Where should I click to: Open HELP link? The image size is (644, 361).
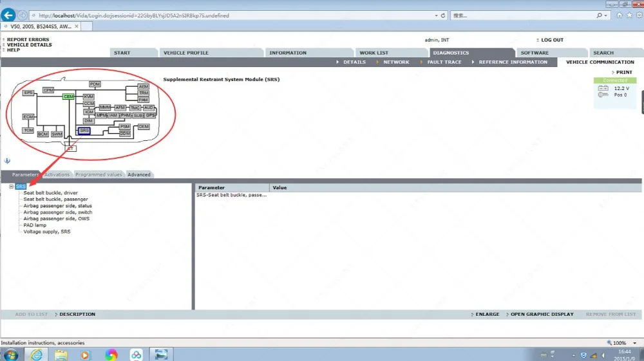click(x=13, y=50)
